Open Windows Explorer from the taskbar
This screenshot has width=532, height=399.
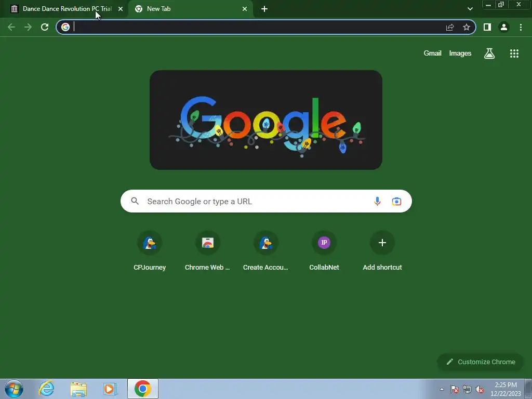pos(78,389)
